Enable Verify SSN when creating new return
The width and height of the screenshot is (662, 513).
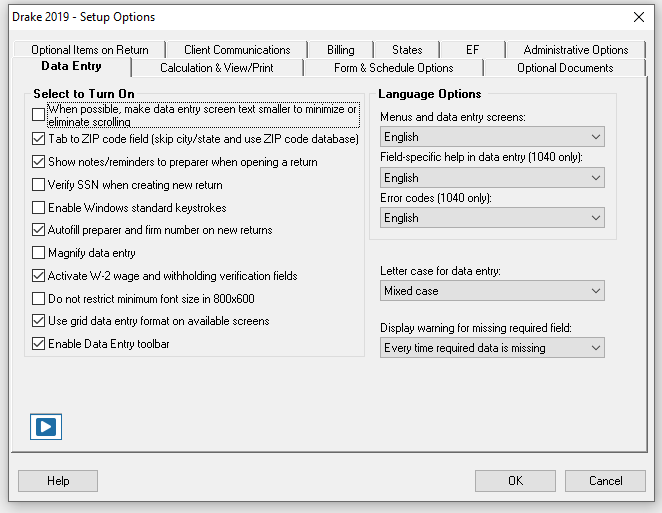tap(38, 185)
